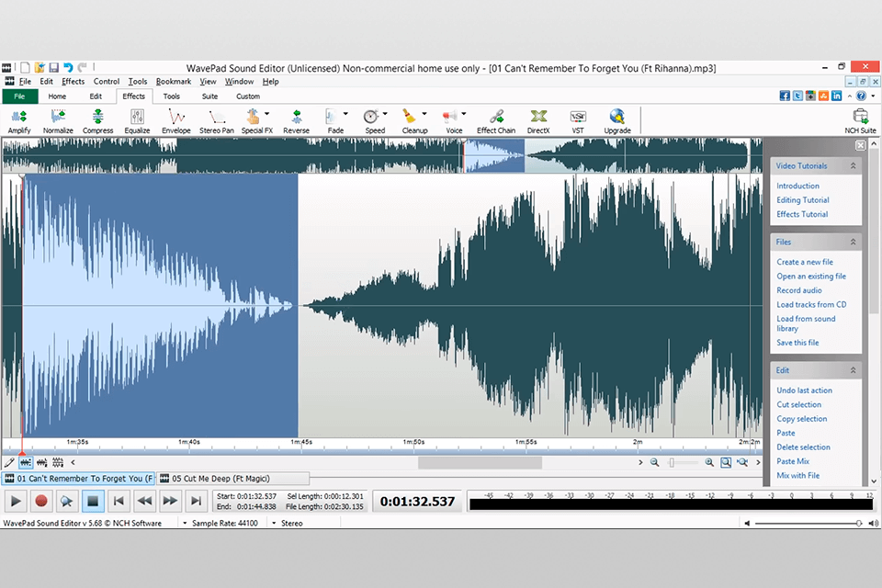
Task: Click the Fade effect icon
Action: click(x=332, y=117)
